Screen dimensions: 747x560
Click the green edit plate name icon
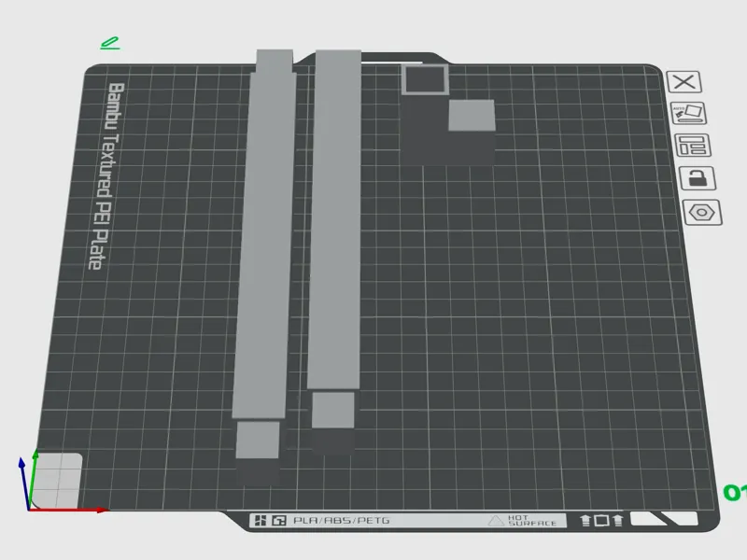110,43
